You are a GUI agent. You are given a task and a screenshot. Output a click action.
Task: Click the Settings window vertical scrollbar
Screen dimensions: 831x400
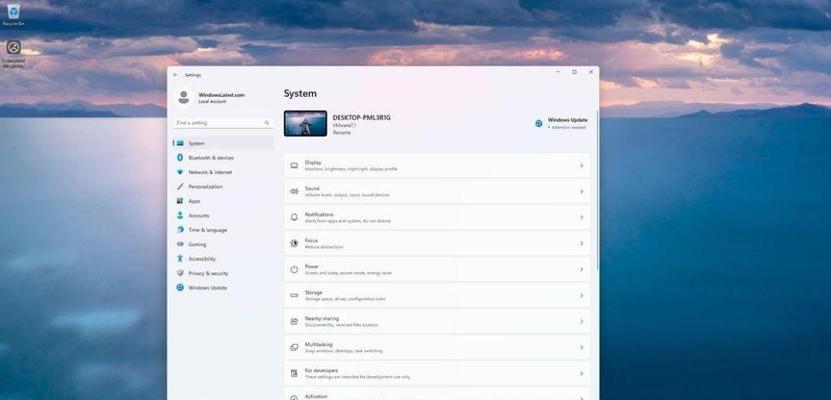point(598,191)
